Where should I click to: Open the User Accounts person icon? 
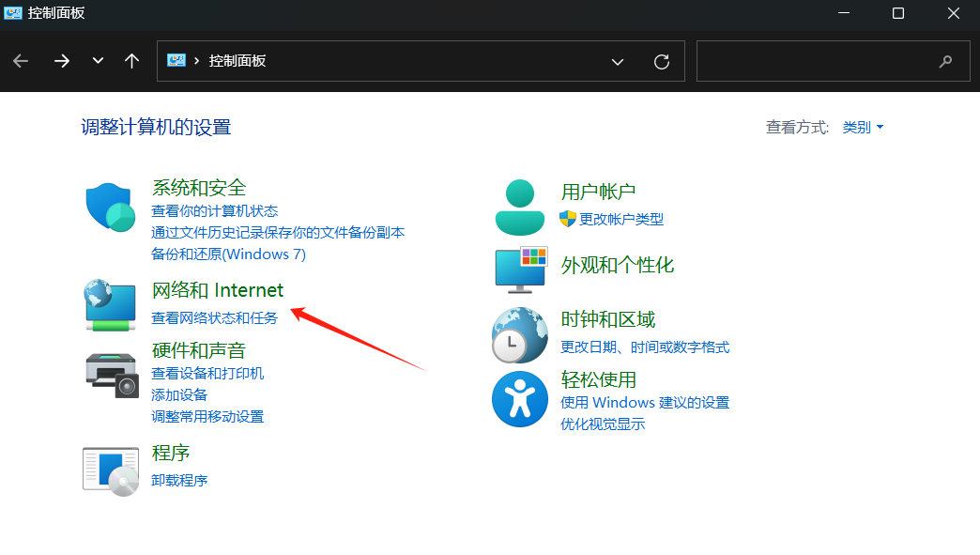tap(519, 208)
